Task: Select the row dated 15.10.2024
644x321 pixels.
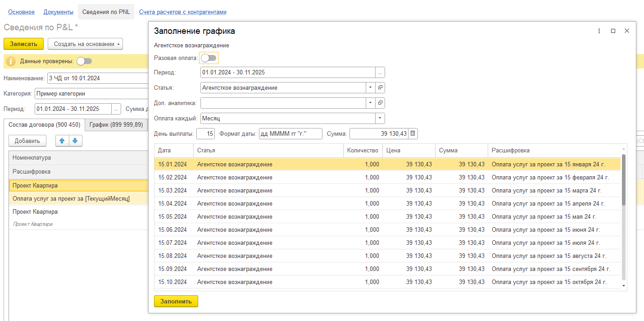Action: (387, 282)
